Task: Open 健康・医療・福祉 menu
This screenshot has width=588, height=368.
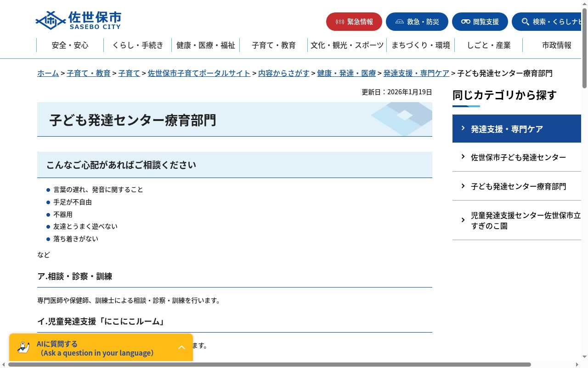Action: pyautogui.click(x=206, y=45)
